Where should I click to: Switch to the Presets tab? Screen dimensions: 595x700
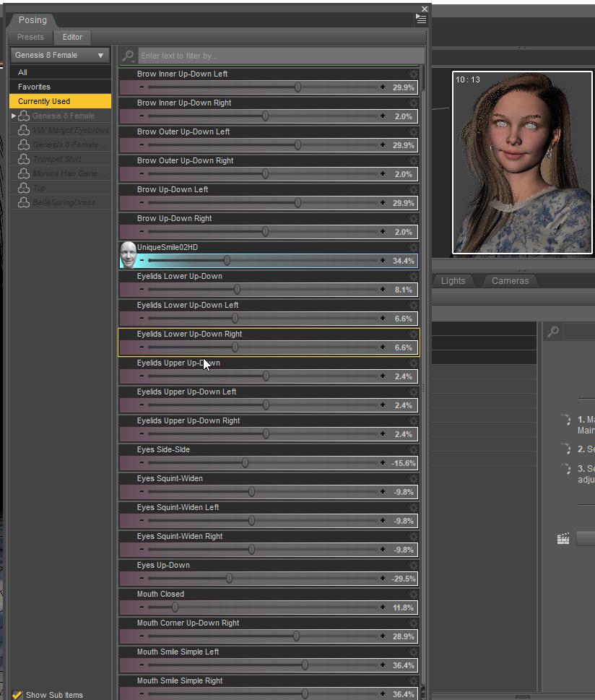pyautogui.click(x=30, y=37)
